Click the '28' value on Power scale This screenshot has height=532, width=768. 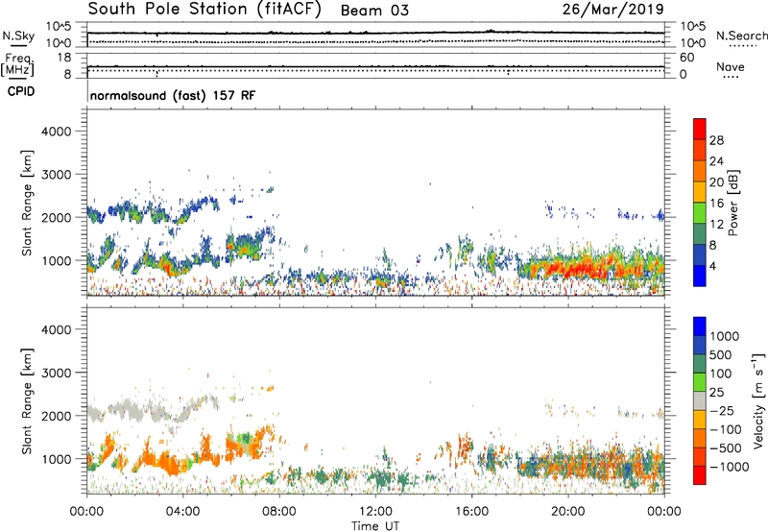click(716, 140)
